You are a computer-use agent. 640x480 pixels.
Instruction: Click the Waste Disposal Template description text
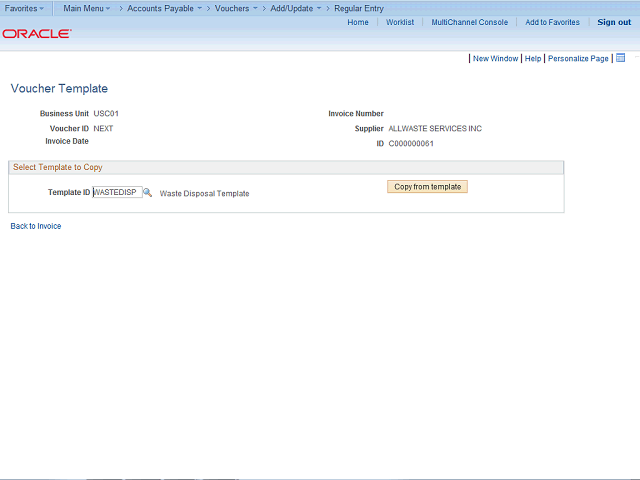[204, 193]
